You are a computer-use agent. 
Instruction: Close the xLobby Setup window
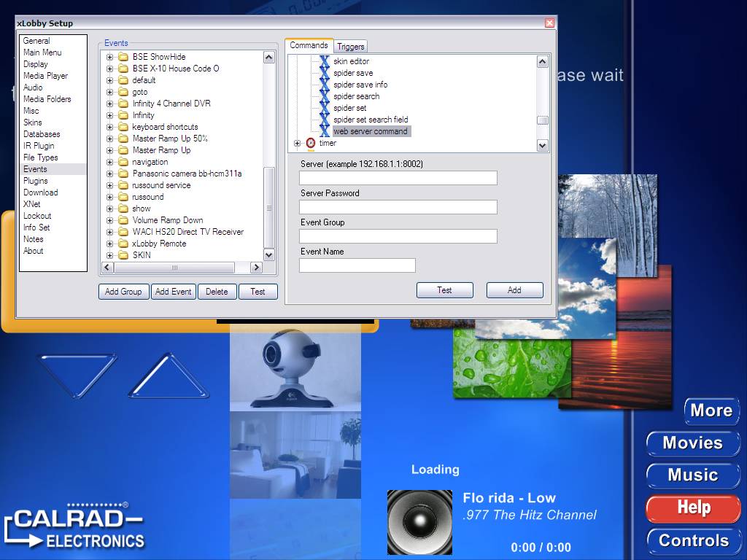coord(549,23)
